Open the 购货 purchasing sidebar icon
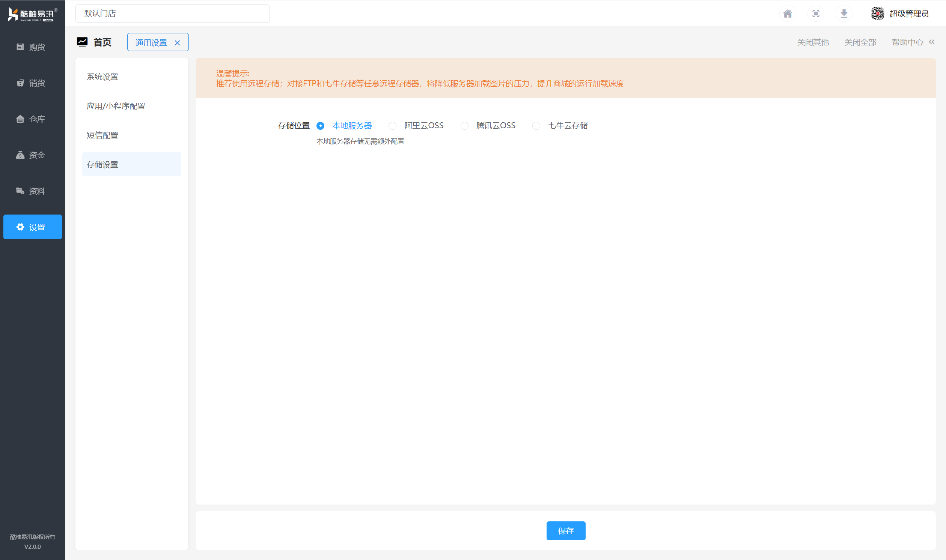Image resolution: width=946 pixels, height=560 pixels. pyautogui.click(x=20, y=47)
